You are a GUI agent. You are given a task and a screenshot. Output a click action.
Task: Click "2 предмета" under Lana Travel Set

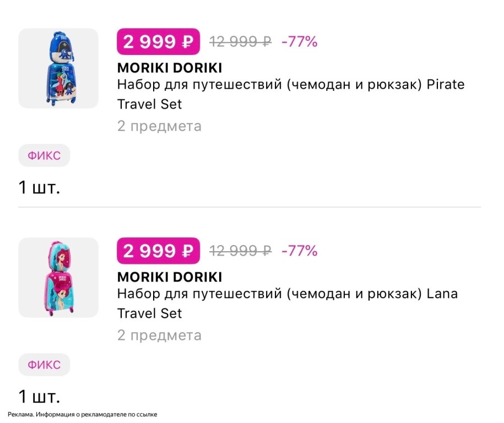point(159,335)
